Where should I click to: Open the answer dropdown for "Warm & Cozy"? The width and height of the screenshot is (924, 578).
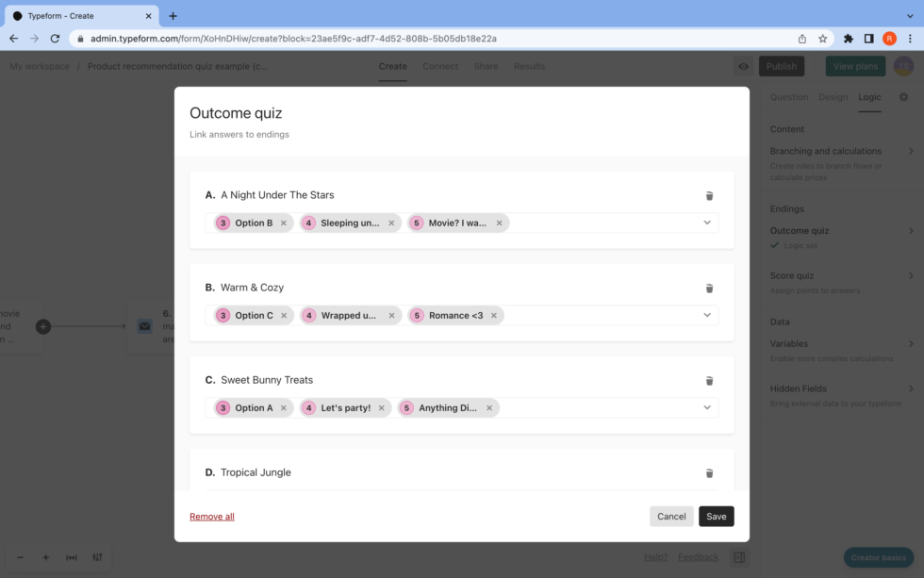click(x=707, y=315)
